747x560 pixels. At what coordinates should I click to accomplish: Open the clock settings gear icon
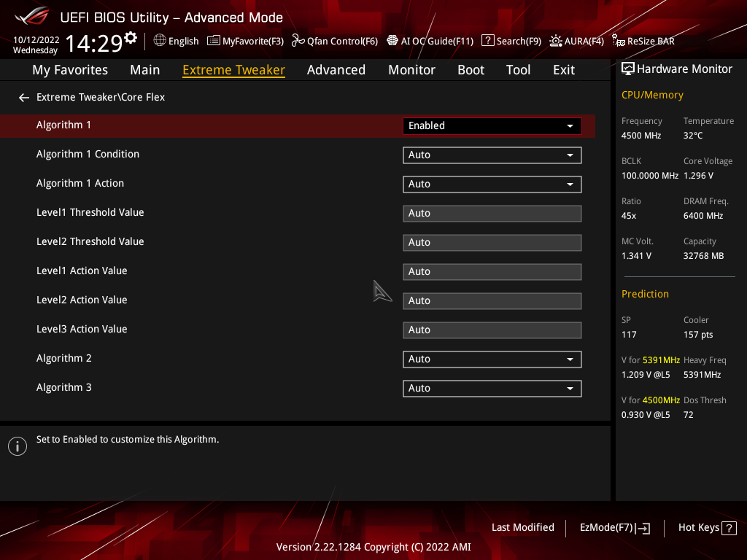click(131, 37)
